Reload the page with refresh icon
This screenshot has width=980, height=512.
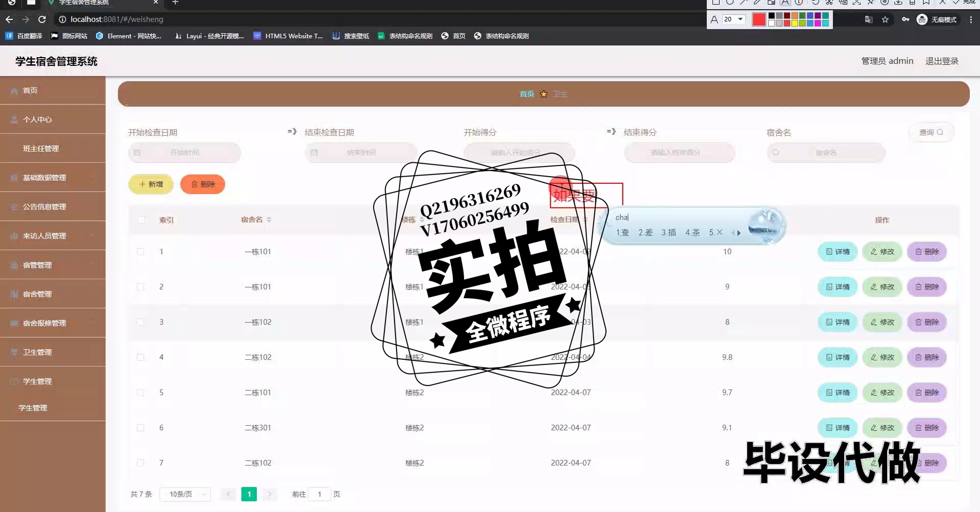tap(42, 19)
